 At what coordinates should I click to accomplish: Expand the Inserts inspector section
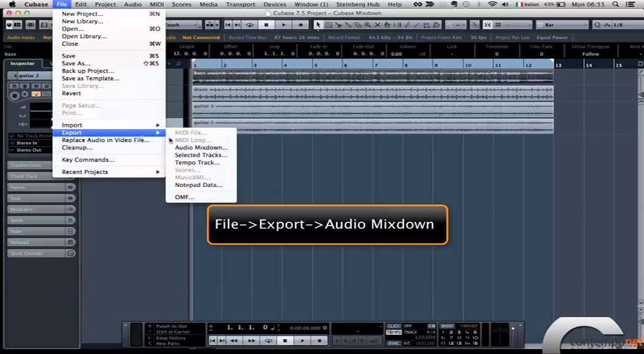click(x=41, y=187)
